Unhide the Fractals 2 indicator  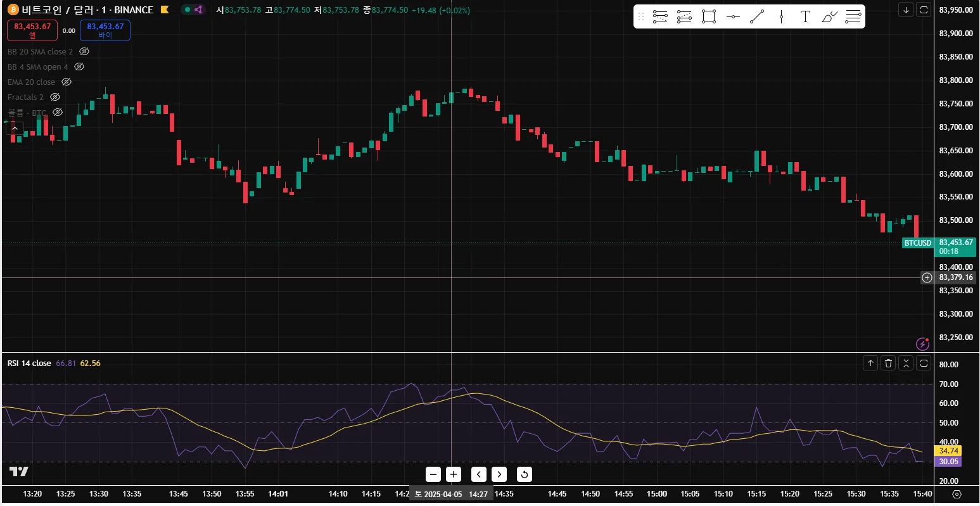(55, 97)
